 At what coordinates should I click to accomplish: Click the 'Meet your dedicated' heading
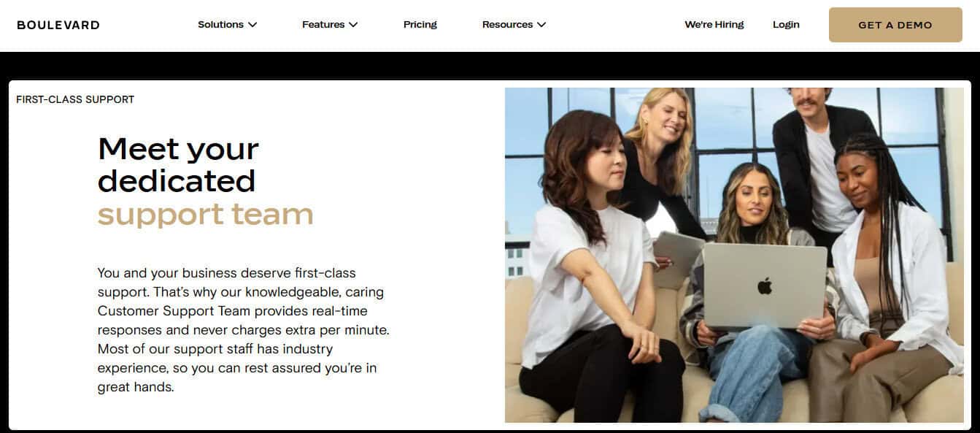[x=179, y=164]
